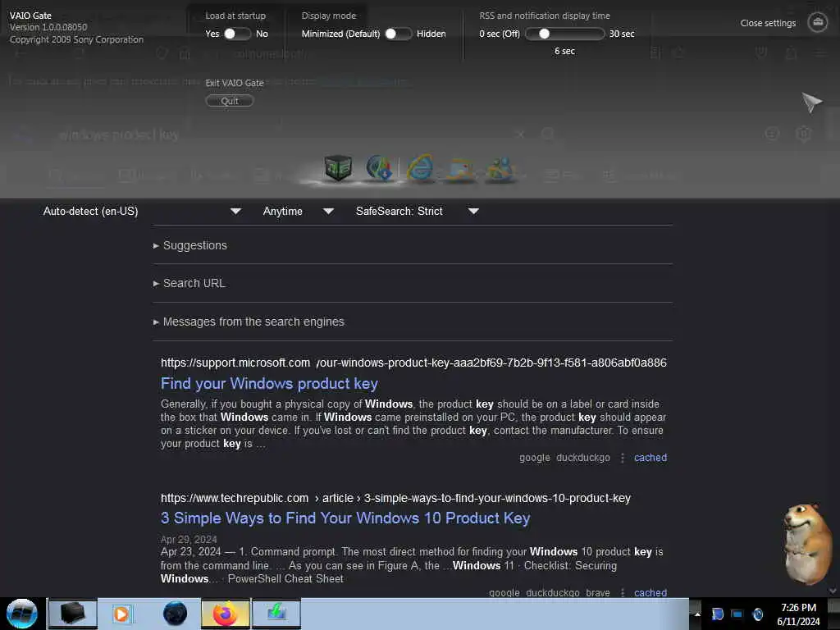The height and width of the screenshot is (630, 840).
Task: Click duckduckgo tag on Microsoft result
Action: [583, 458]
